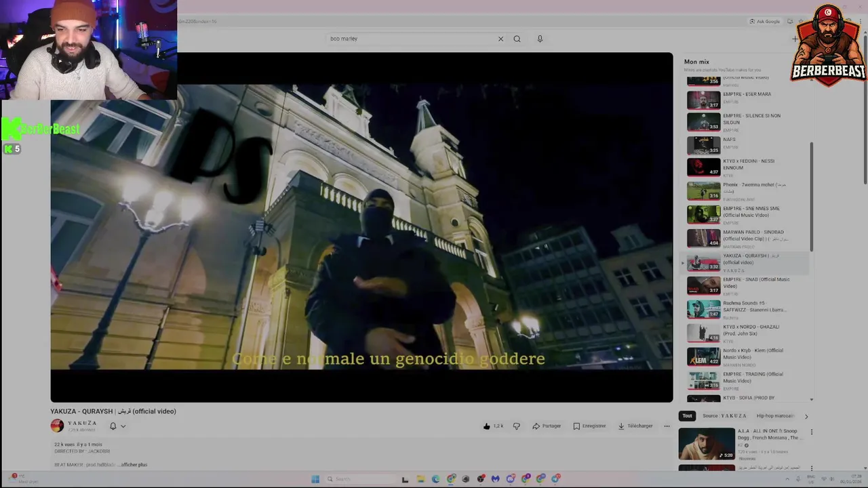The height and width of the screenshot is (488, 868).
Task: Open the Windows Start menu
Action: [x=315, y=479]
